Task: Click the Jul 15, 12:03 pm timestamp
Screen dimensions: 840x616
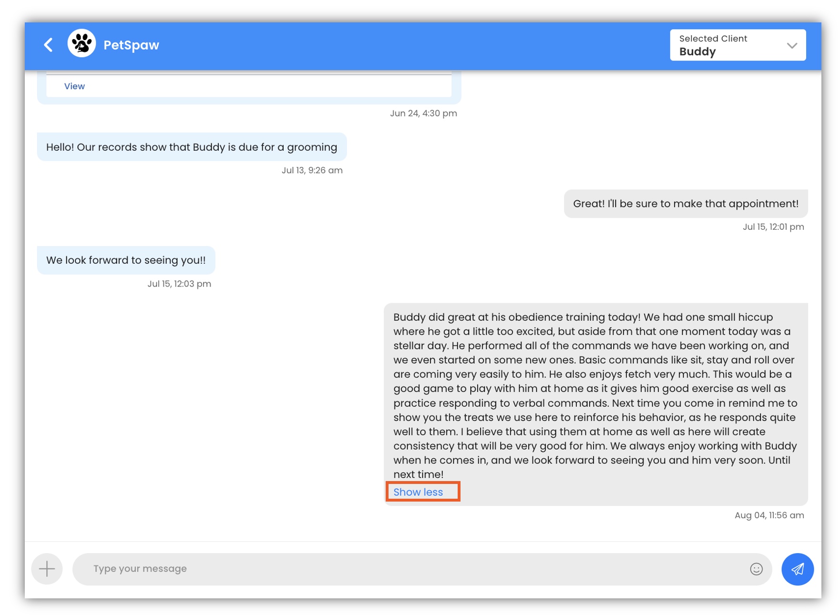Action: 179,284
